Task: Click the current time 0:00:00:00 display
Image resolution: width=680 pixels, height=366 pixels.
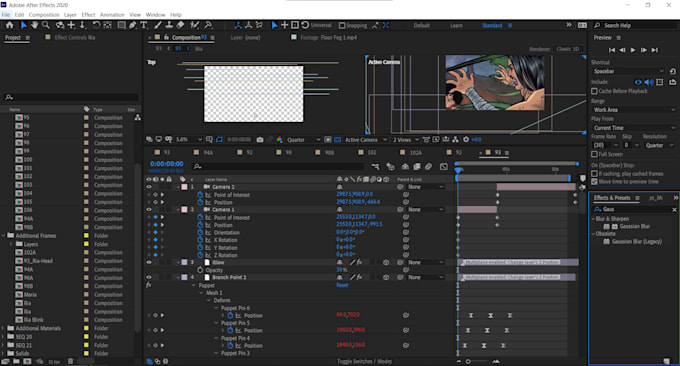Action: (167, 164)
